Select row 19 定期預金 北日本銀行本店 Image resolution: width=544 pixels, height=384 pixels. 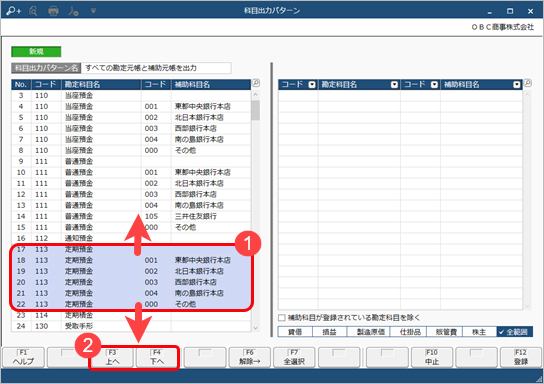131,271
